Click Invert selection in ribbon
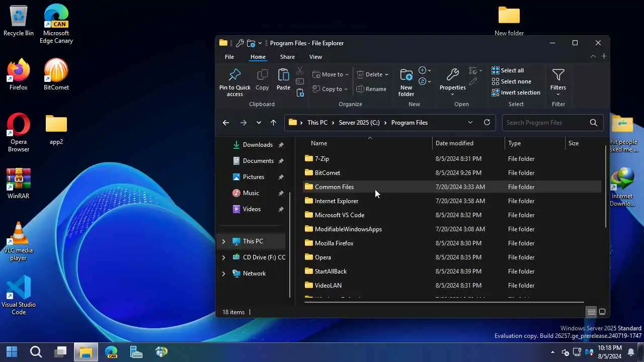 (x=516, y=93)
